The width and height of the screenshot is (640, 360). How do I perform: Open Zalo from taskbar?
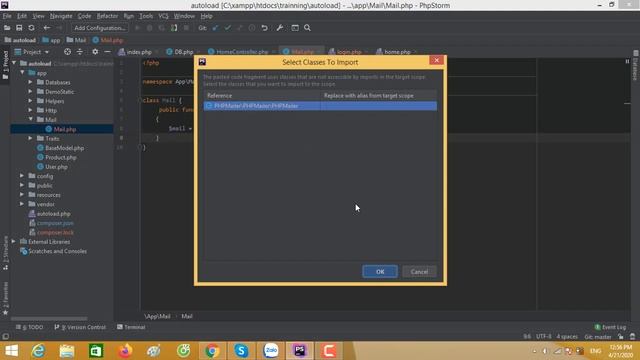pyautogui.click(x=271, y=351)
